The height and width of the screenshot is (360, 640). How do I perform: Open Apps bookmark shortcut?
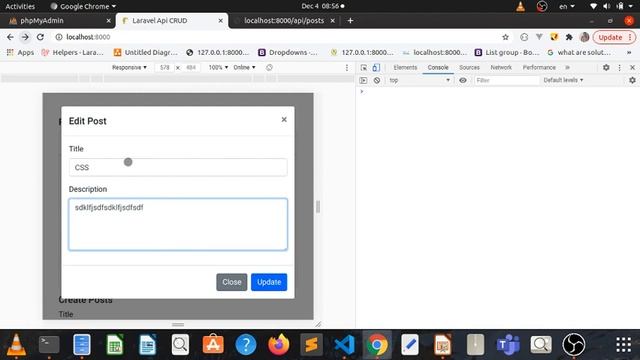(x=20, y=52)
